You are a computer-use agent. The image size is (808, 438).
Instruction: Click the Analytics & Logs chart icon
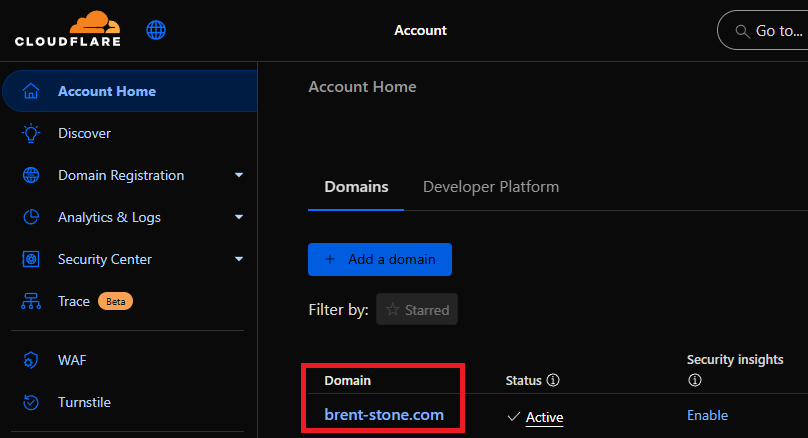[31, 217]
